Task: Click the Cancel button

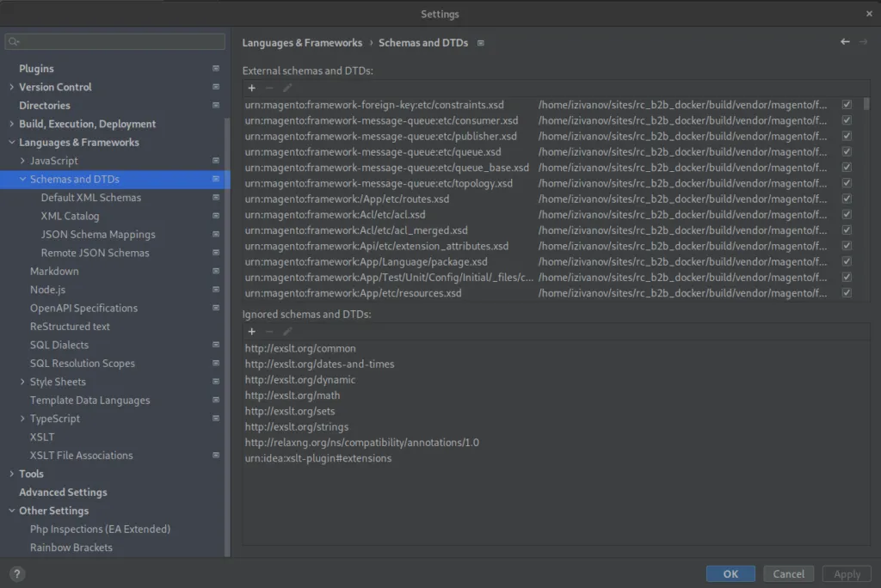Action: coord(788,573)
